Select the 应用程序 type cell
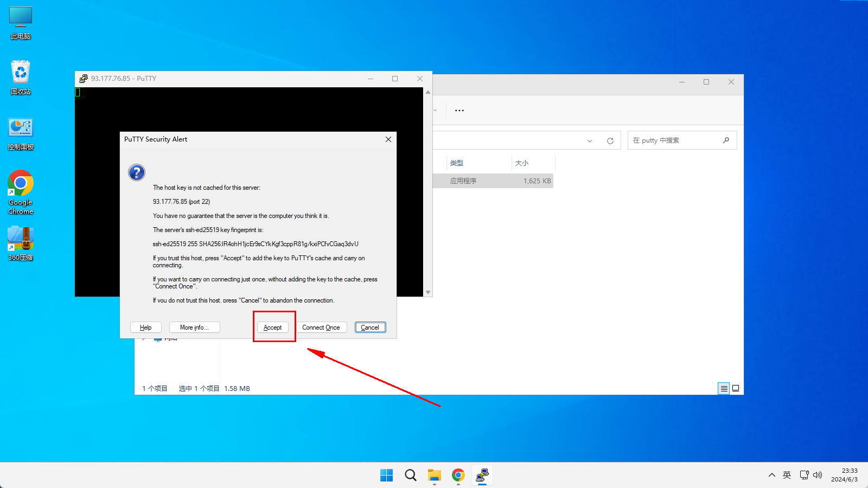The width and height of the screenshot is (868, 488). click(463, 181)
